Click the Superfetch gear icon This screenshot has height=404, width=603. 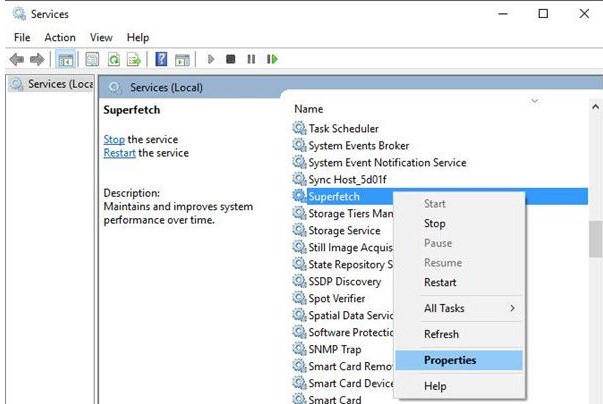[x=299, y=196]
